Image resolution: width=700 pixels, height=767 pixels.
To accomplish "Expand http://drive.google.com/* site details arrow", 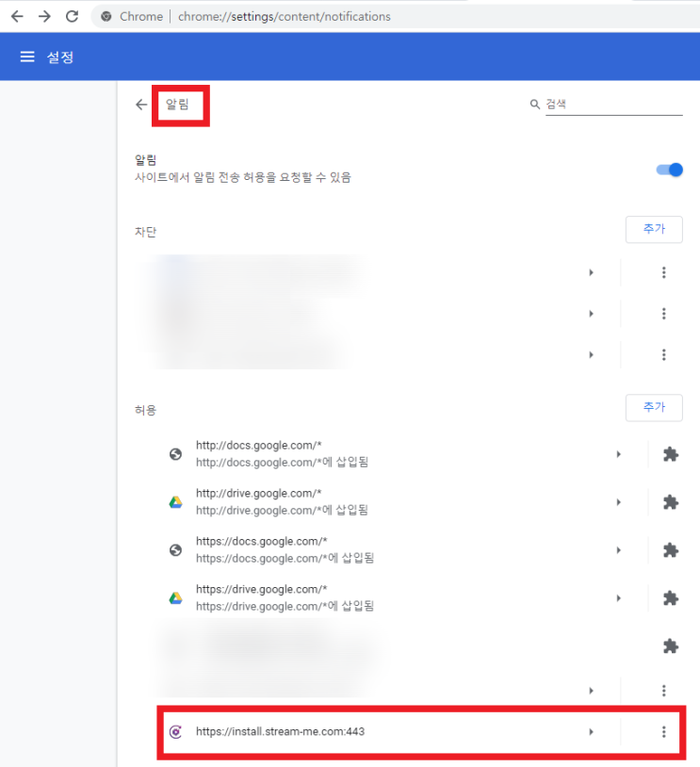I will [x=618, y=502].
